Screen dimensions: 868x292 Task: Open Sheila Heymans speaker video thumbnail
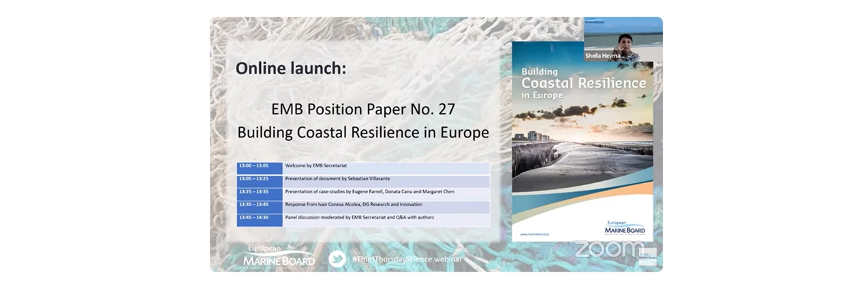pyautogui.click(x=623, y=39)
